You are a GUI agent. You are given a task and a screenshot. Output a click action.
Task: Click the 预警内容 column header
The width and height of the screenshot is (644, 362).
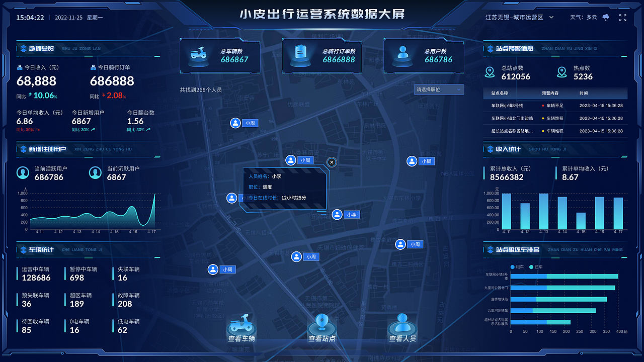(x=550, y=94)
